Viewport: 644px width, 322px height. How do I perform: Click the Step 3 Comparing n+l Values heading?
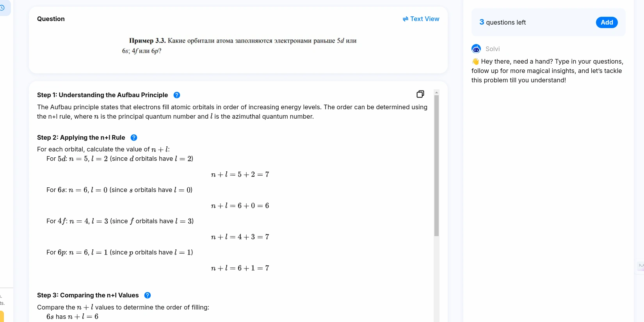pyautogui.click(x=88, y=295)
